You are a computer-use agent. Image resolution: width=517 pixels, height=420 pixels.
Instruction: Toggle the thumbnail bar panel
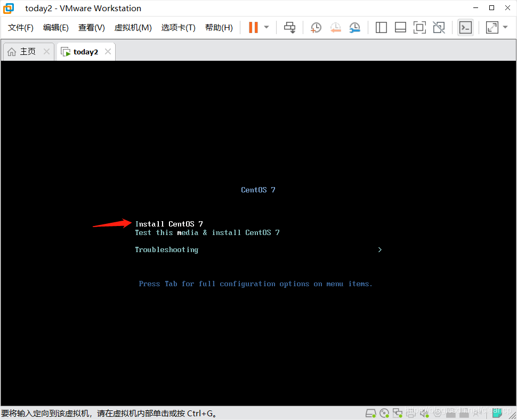pyautogui.click(x=400, y=27)
